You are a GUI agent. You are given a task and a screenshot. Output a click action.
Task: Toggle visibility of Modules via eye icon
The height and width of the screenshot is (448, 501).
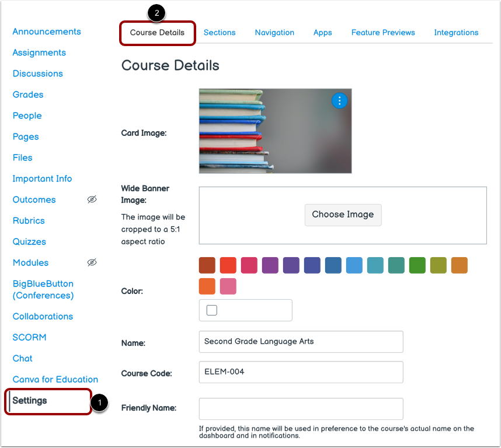click(x=92, y=262)
